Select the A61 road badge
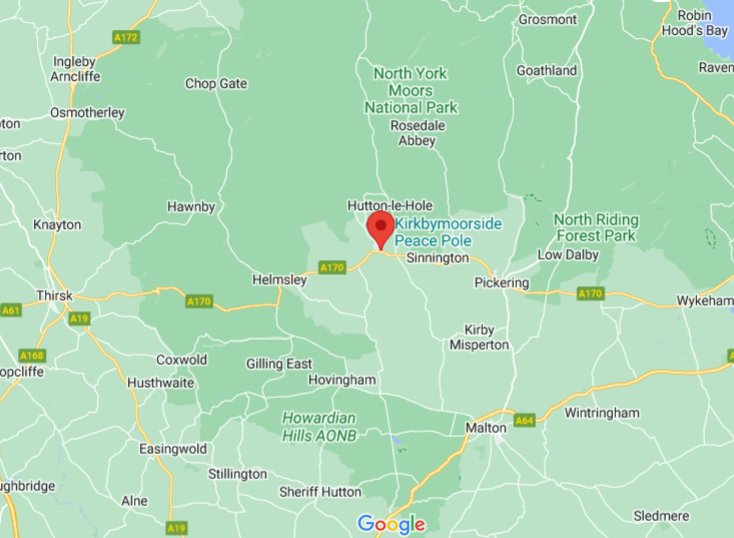Viewport: 734px width, 538px height. pyautogui.click(x=10, y=310)
